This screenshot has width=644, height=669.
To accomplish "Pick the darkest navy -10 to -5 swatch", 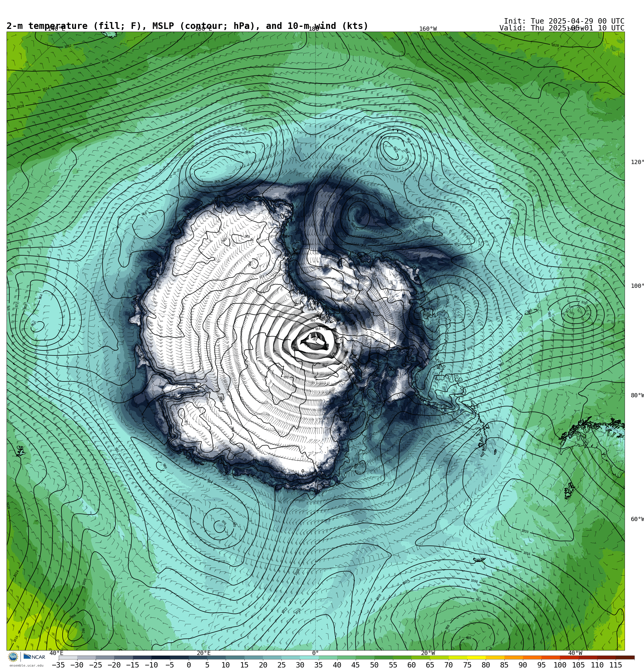I will tap(160, 657).
